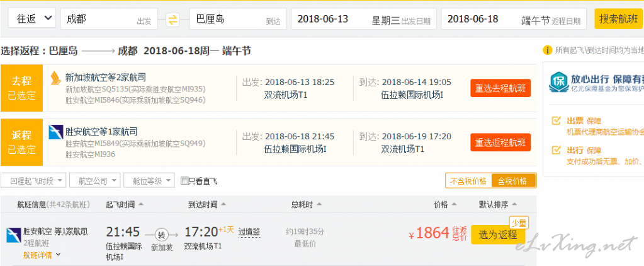This screenshot has height=266, width=644.
Task: Click the 搜索航班 button
Action: pyautogui.click(x=618, y=19)
